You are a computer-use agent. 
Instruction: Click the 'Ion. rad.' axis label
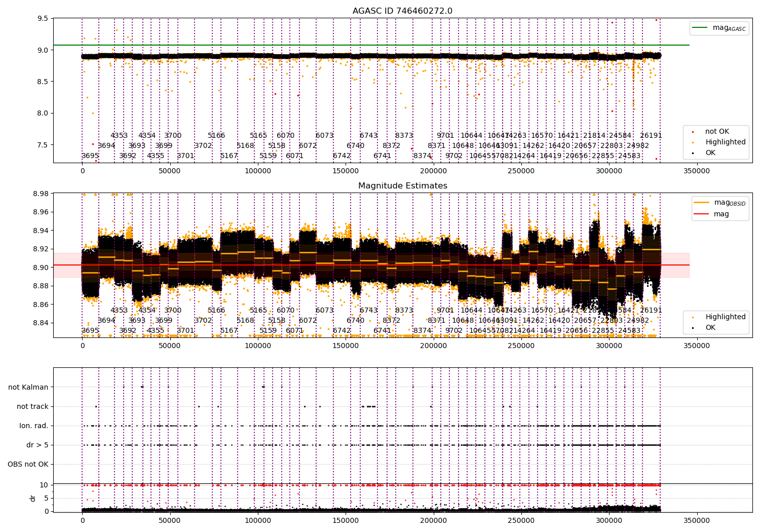point(34,426)
